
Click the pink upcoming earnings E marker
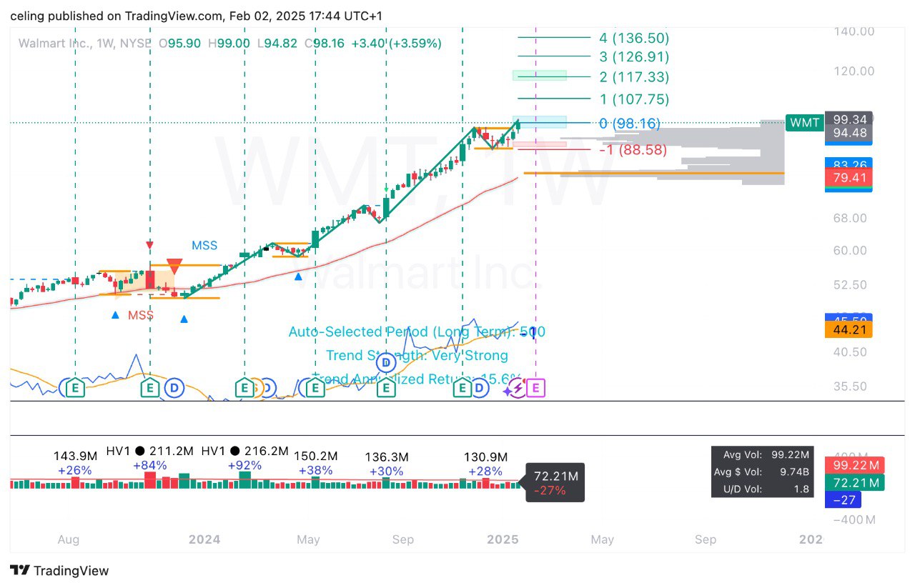(x=535, y=388)
